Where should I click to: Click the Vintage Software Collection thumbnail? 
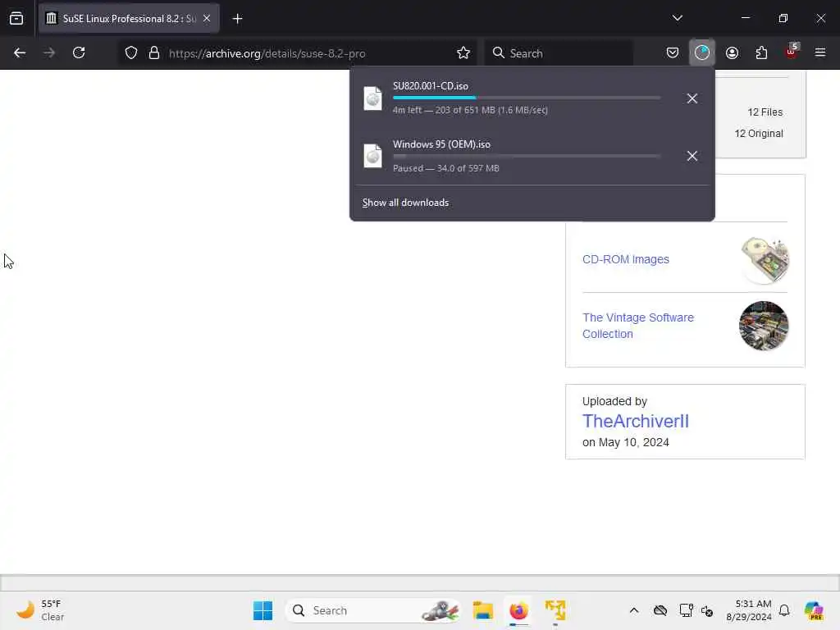tap(764, 326)
